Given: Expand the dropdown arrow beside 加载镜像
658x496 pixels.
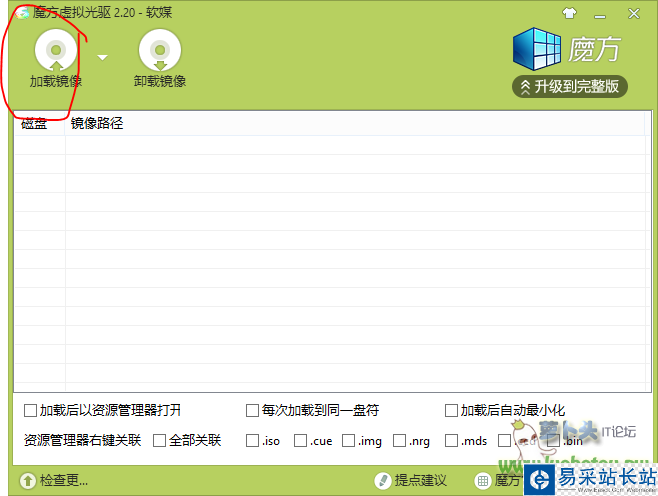Looking at the screenshot, I should [102, 57].
